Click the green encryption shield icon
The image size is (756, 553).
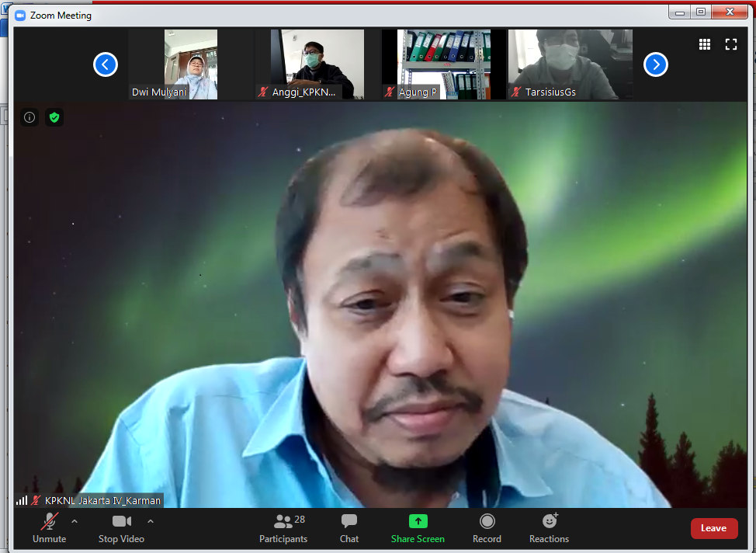(54, 117)
